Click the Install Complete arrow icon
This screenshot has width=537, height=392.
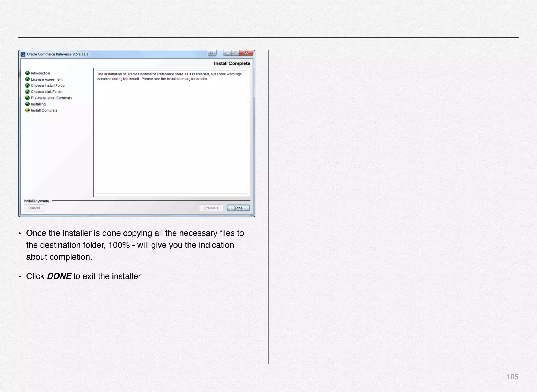27,110
